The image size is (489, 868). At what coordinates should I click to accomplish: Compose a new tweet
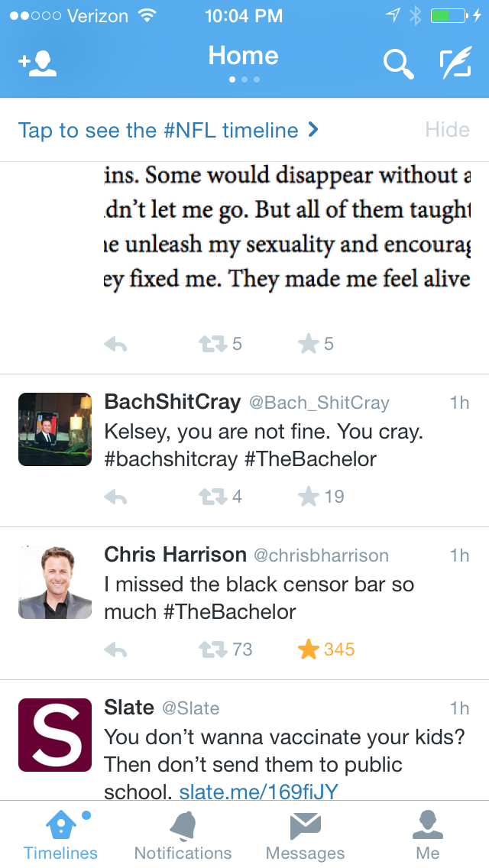(x=455, y=64)
